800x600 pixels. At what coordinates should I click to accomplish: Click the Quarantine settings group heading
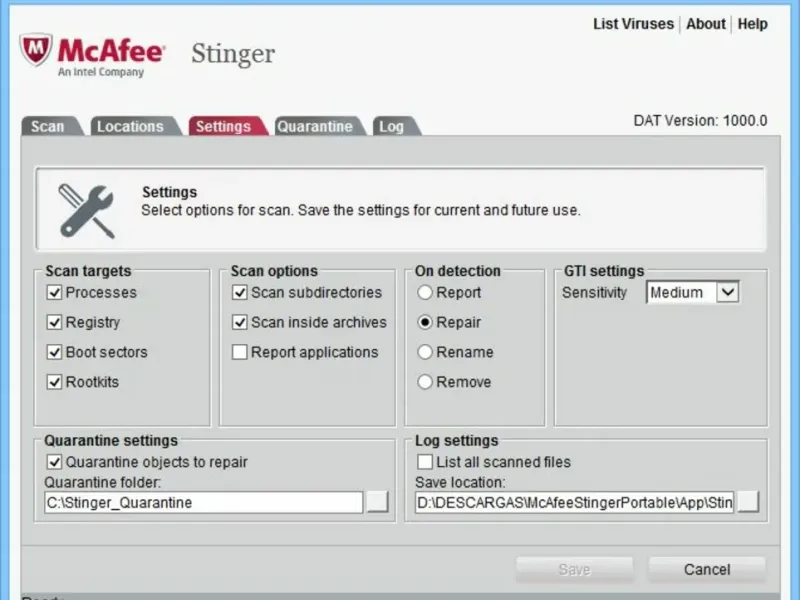tap(111, 440)
